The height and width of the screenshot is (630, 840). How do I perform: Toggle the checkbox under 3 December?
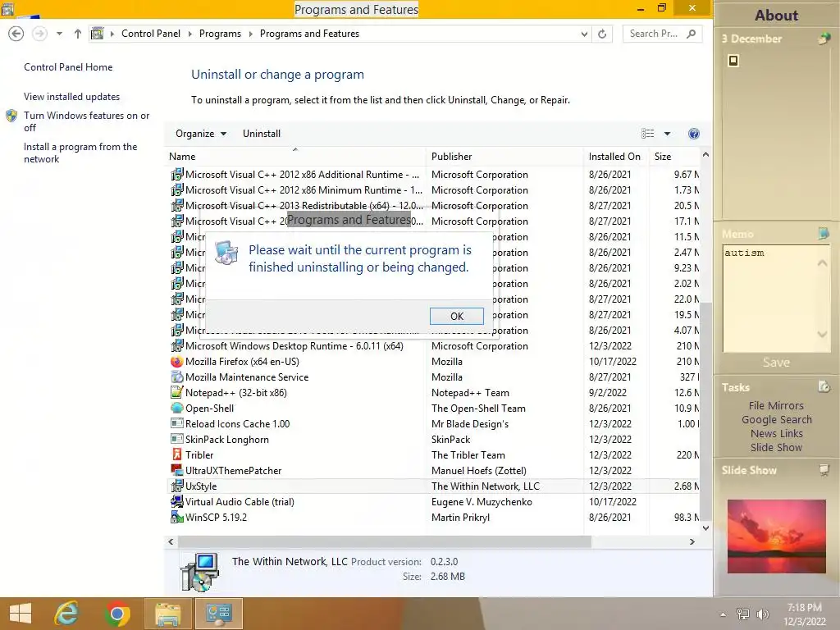coord(733,61)
